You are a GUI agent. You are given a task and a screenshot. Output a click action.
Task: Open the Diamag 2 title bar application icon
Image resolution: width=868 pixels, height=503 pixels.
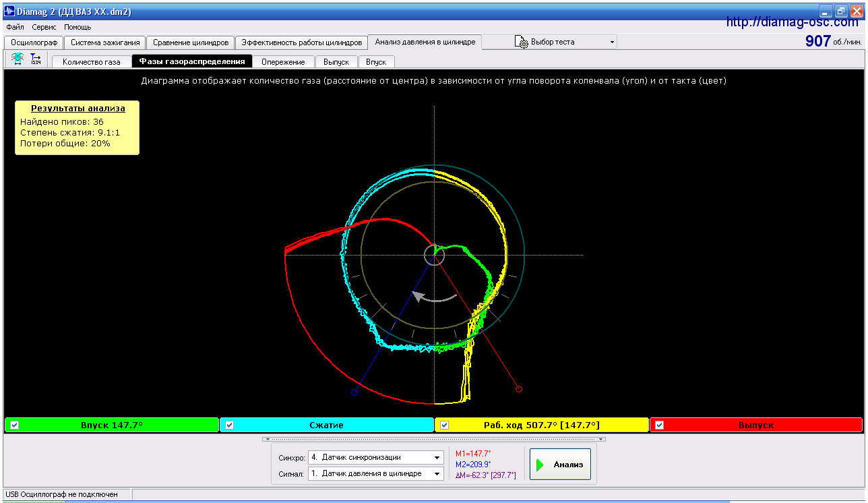[x=10, y=11]
